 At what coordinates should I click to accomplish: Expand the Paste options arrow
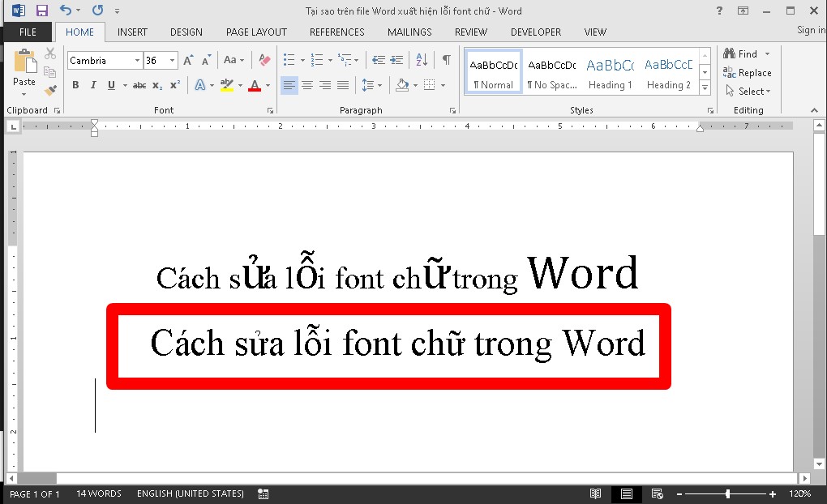24,94
